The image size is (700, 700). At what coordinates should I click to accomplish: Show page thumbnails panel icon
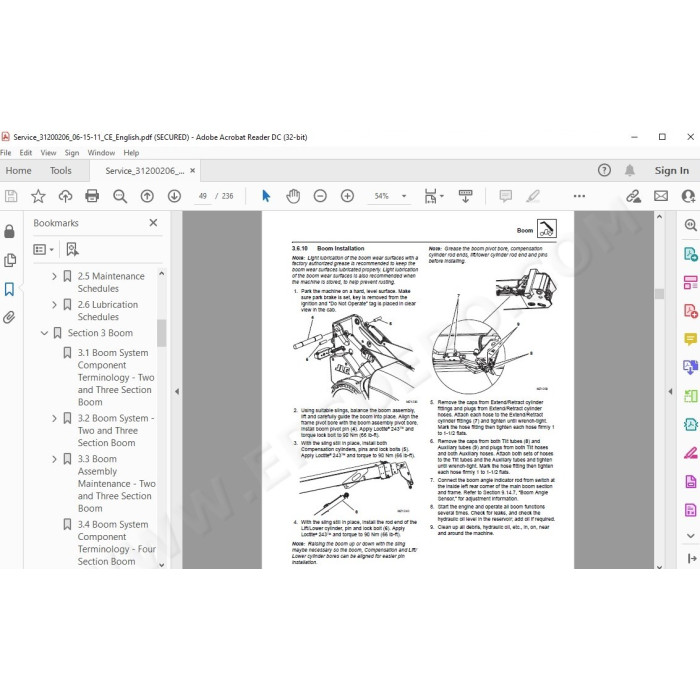tap(9, 260)
